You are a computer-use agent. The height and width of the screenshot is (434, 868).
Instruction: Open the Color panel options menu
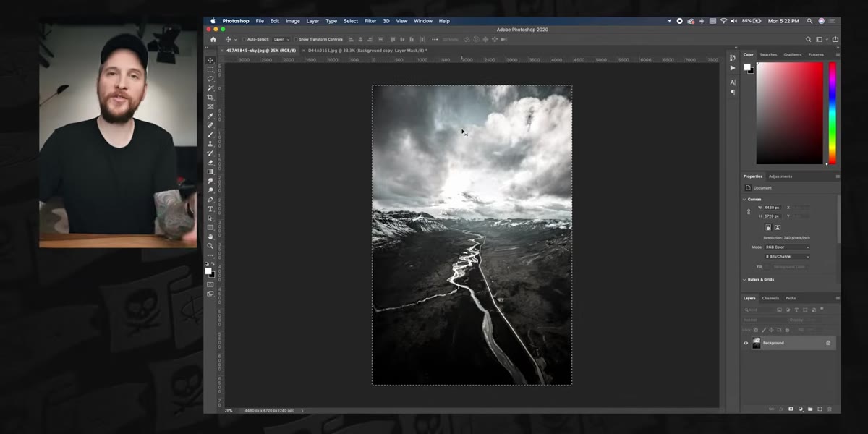point(838,54)
